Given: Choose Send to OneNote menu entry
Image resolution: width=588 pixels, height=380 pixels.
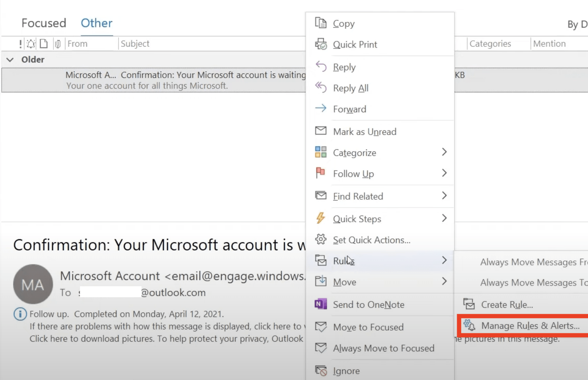Looking at the screenshot, I should (380, 304).
